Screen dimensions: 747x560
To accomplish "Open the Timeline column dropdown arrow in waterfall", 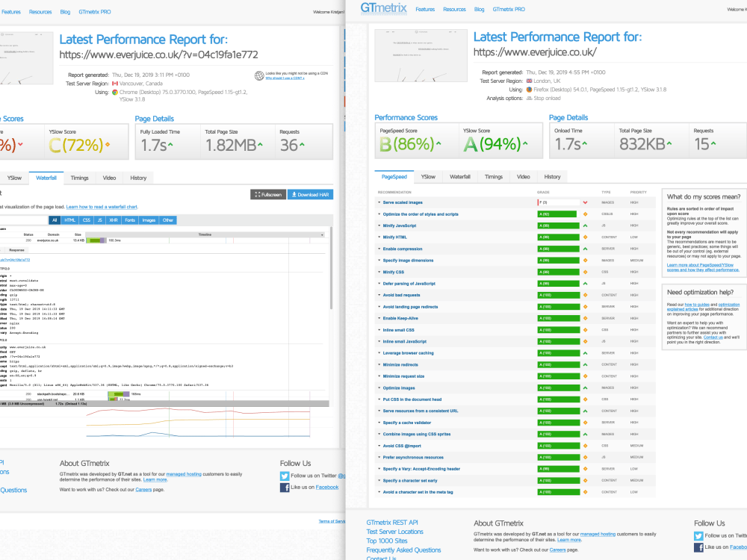I will tap(322, 234).
